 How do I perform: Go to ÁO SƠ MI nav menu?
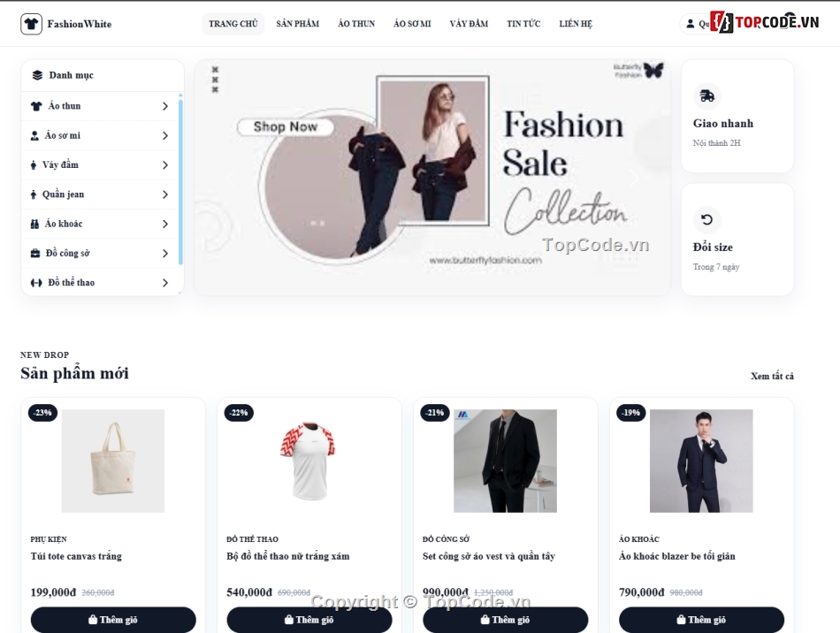click(x=412, y=24)
